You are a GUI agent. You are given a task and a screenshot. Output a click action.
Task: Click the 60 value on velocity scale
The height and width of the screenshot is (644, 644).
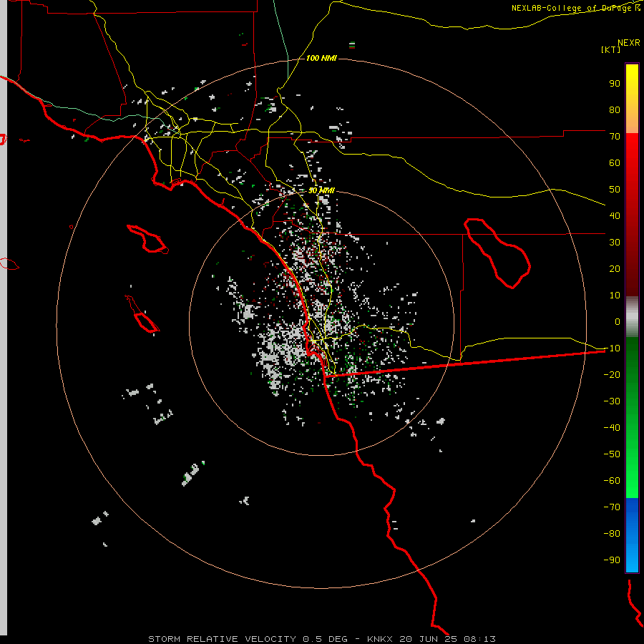(615, 162)
